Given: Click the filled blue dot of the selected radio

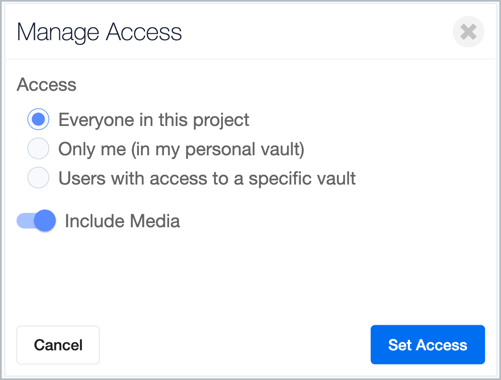Looking at the screenshot, I should [38, 119].
